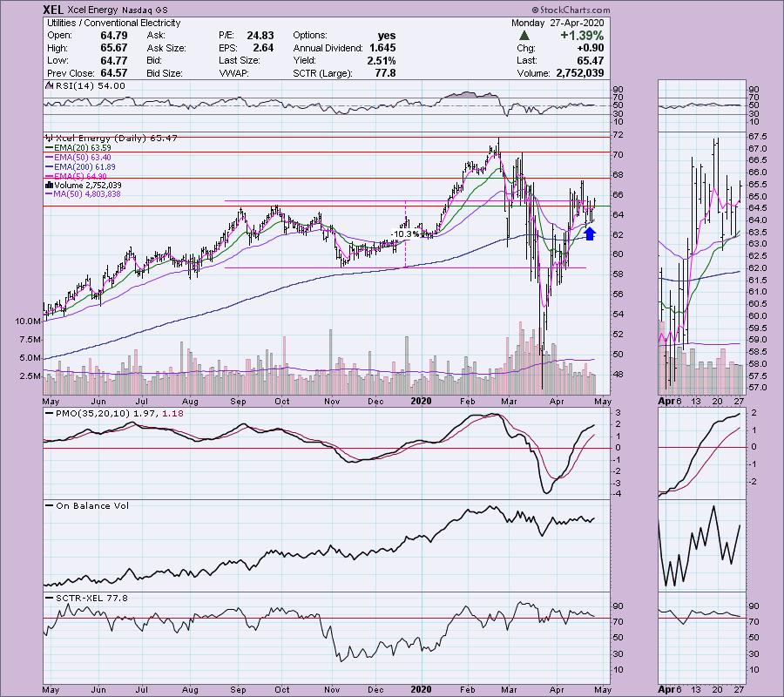This screenshot has height=697, width=784.
Task: Click the Nasdaq GS exchange label
Action: click(x=144, y=10)
